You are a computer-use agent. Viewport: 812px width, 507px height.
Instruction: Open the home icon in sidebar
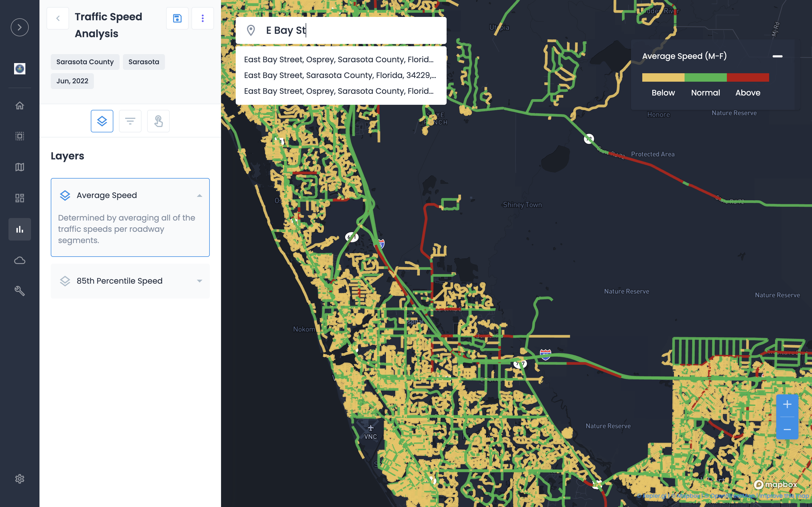coord(19,106)
